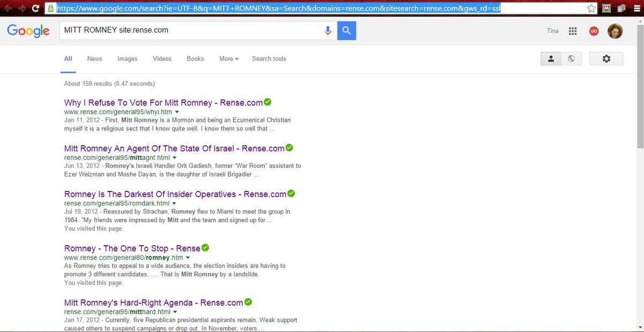Open 'Mitt Romney's Hard-Right Agenda' result
The image size is (644, 332).
click(153, 303)
